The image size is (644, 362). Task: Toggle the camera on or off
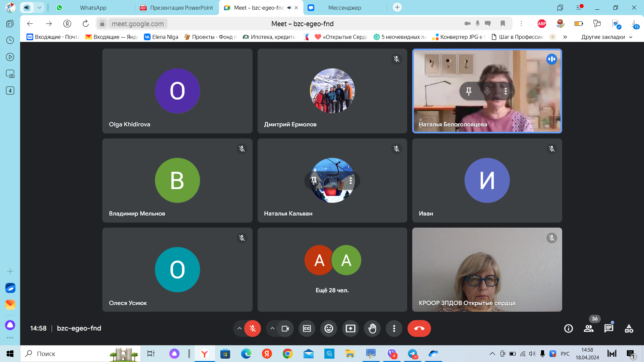pyautogui.click(x=285, y=328)
